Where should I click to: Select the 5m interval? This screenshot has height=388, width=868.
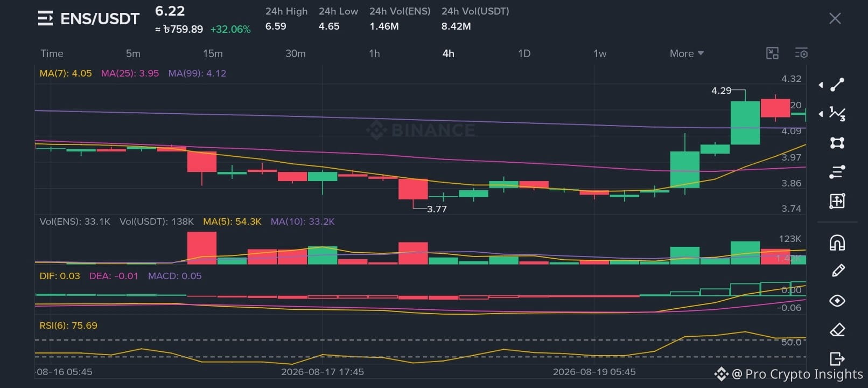(133, 53)
